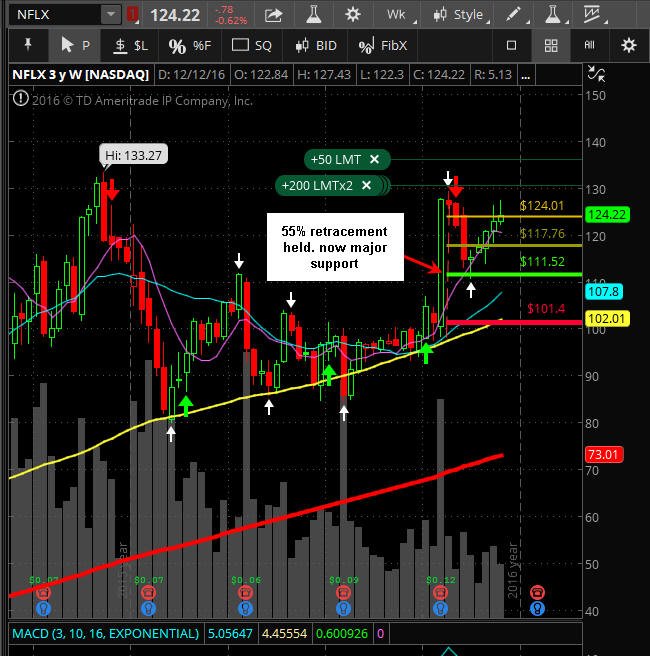Open chart settings gear in top toolbar

tap(353, 15)
